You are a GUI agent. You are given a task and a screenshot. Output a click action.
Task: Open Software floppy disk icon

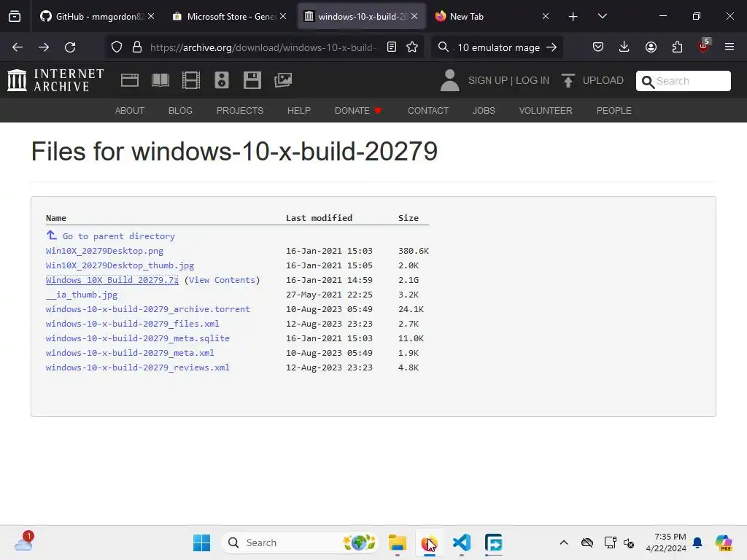(252, 80)
